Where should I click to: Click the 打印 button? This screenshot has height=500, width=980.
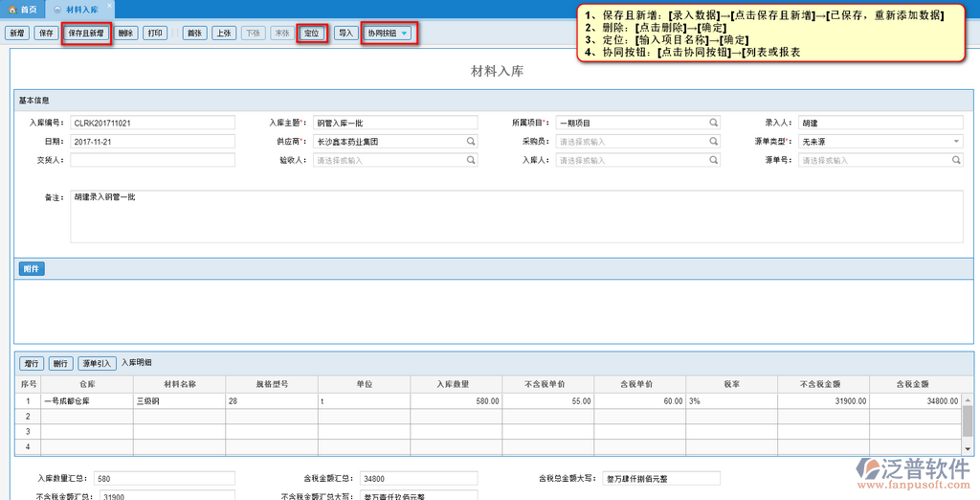[x=154, y=33]
